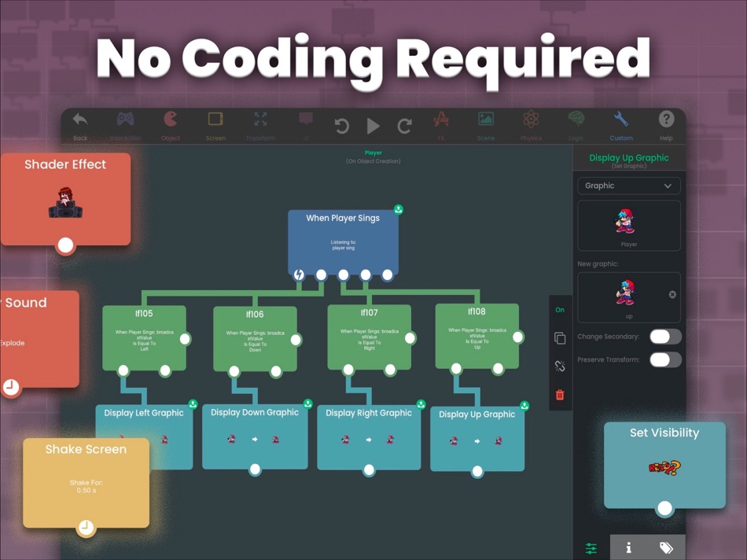Click the Shader Effect output connector
This screenshot has width=747, height=560.
65,245
